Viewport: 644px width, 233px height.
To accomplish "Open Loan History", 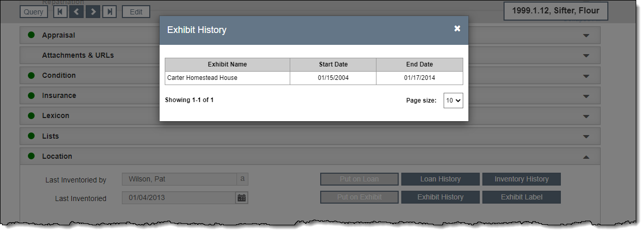I will [440, 179].
